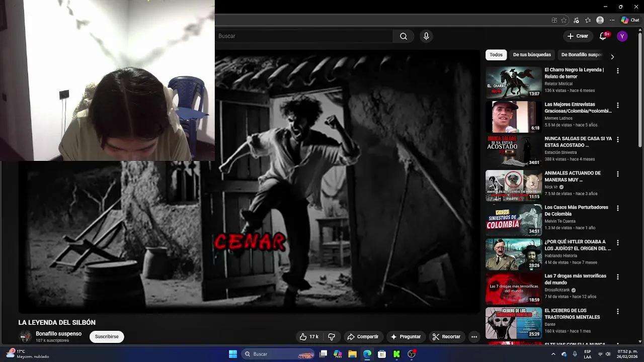Open El Charro Negro video thumbnail

514,82
